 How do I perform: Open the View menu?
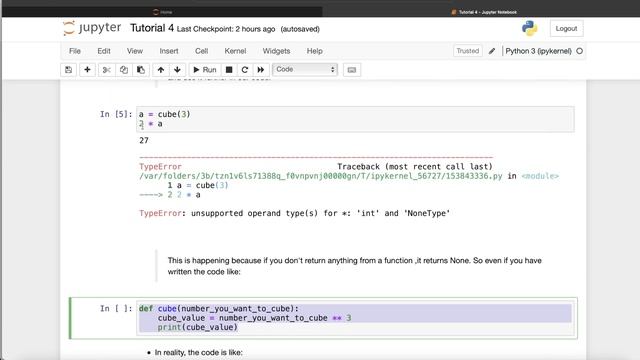click(135, 51)
